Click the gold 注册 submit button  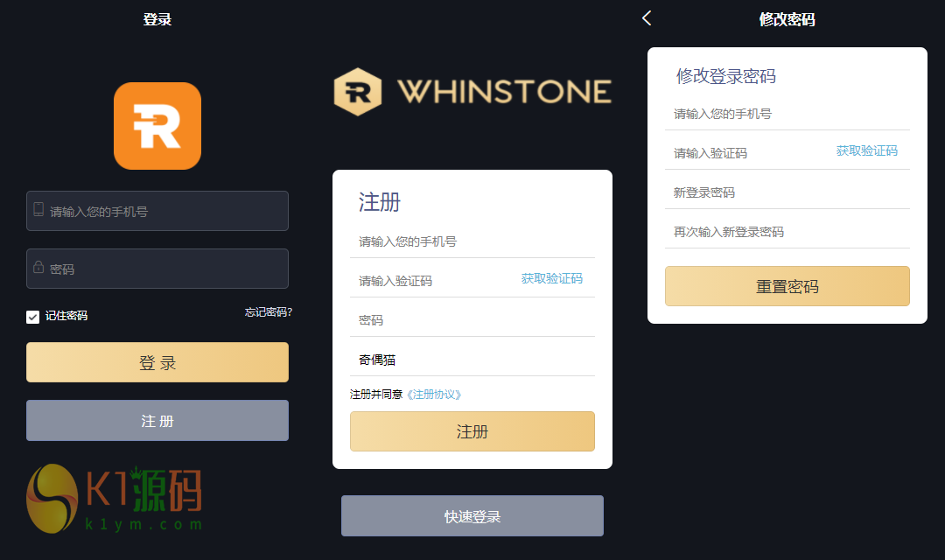472,431
